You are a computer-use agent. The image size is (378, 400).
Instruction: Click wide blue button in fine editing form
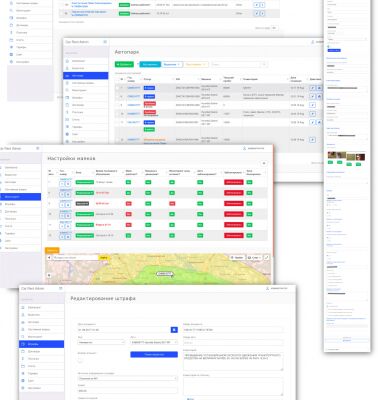pos(154,355)
